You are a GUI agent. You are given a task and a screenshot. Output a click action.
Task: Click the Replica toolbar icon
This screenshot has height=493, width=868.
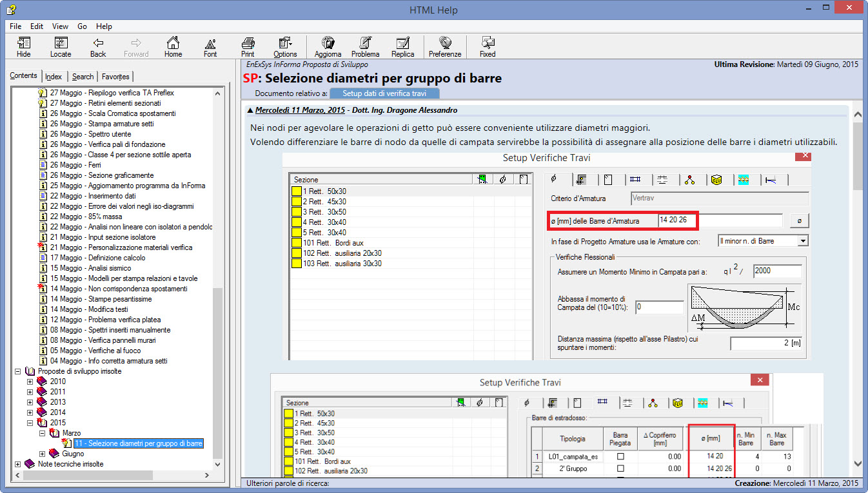pos(403,47)
